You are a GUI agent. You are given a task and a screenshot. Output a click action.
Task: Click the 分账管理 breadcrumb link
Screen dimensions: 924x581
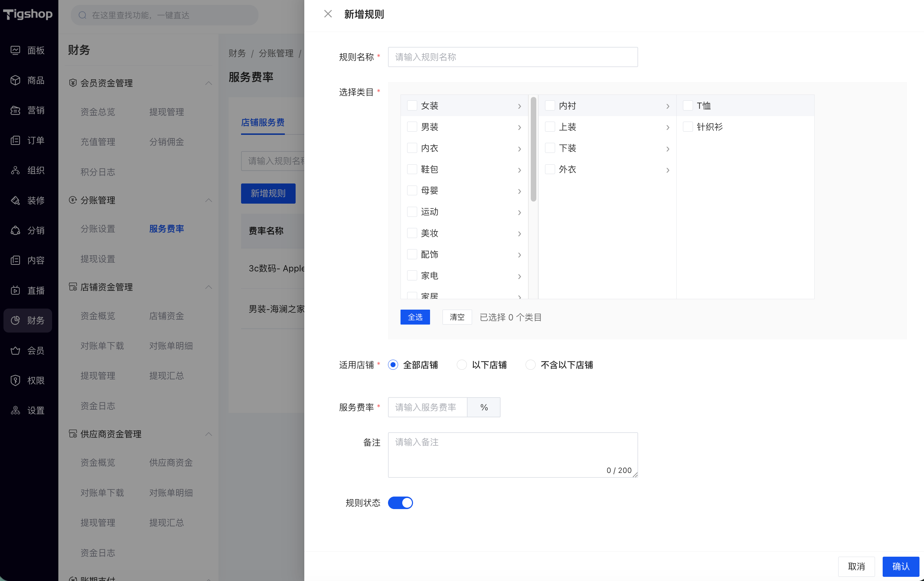[x=276, y=54]
